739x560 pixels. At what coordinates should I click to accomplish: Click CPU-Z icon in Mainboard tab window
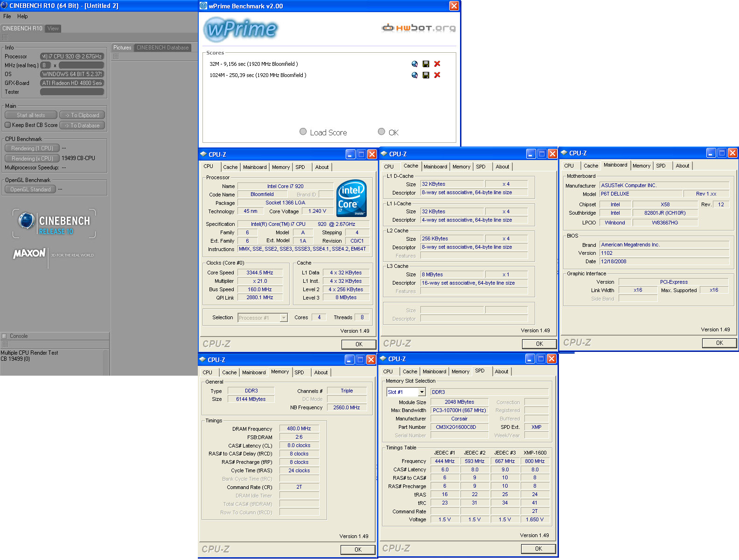click(564, 153)
